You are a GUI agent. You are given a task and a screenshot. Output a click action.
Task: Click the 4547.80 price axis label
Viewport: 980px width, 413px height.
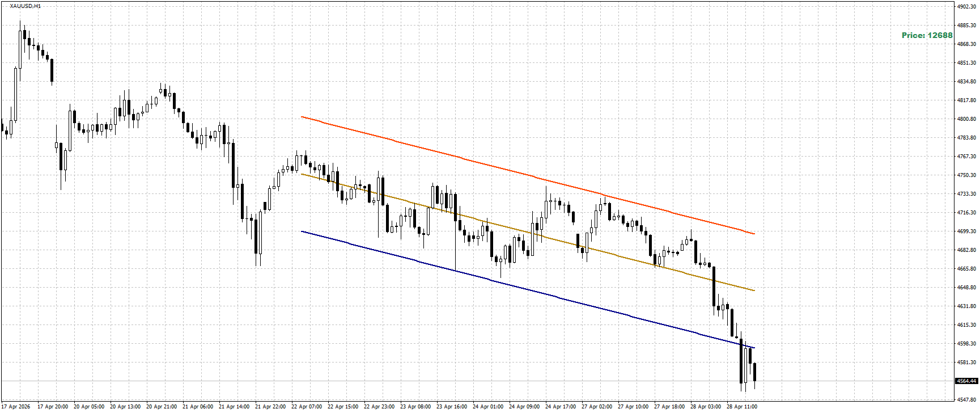[966, 400]
